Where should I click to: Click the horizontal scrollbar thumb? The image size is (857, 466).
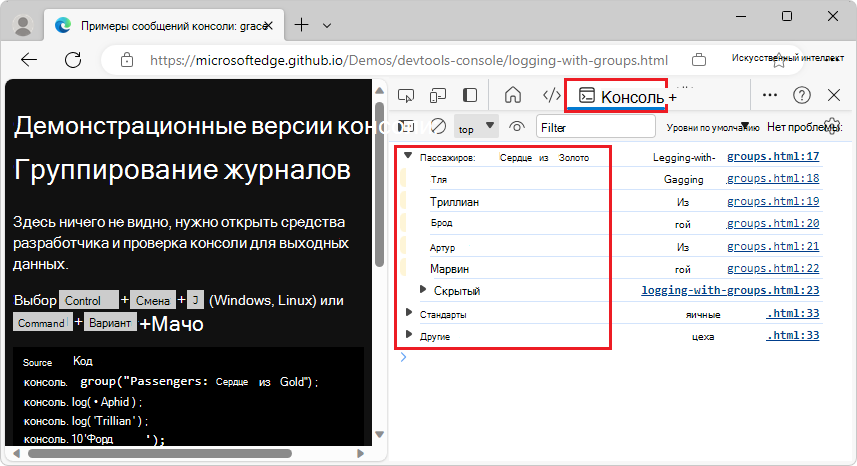[x=160, y=453]
